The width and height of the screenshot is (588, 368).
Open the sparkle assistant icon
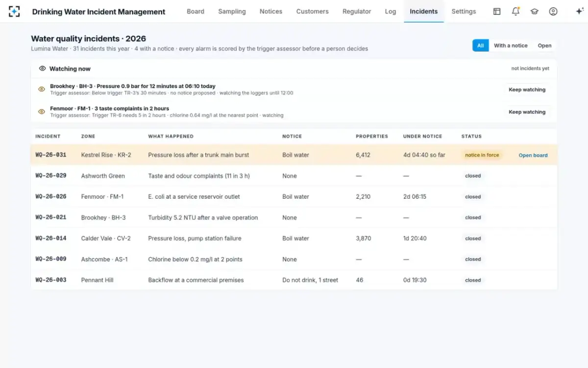tap(579, 11)
